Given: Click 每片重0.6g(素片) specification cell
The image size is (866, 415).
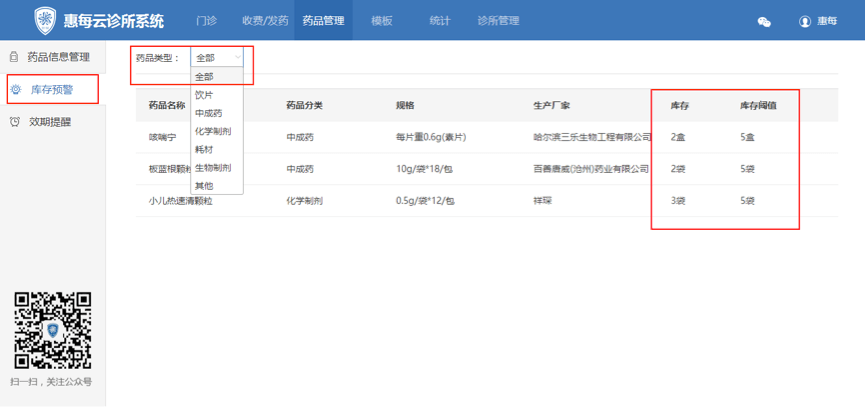Looking at the screenshot, I should click(431, 138).
